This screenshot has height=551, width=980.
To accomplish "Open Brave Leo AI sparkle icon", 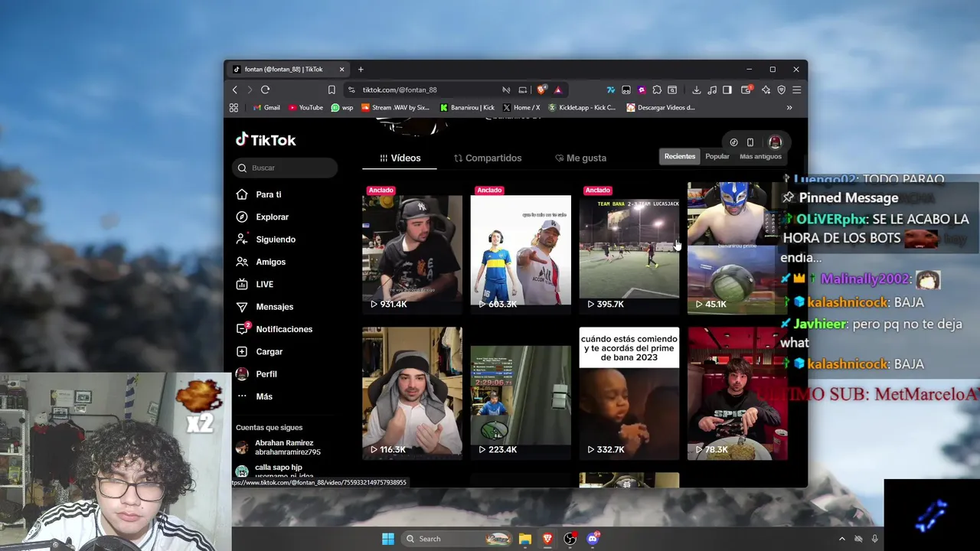I will [x=766, y=90].
